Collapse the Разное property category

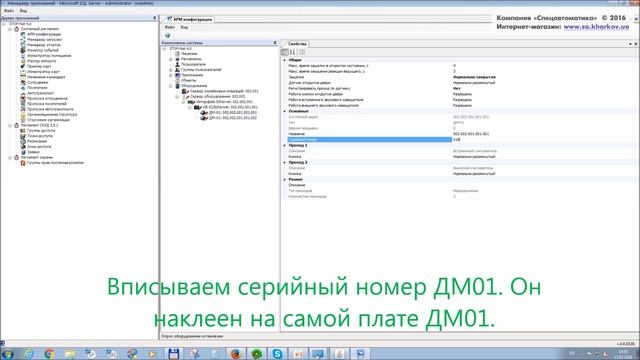tap(284, 179)
